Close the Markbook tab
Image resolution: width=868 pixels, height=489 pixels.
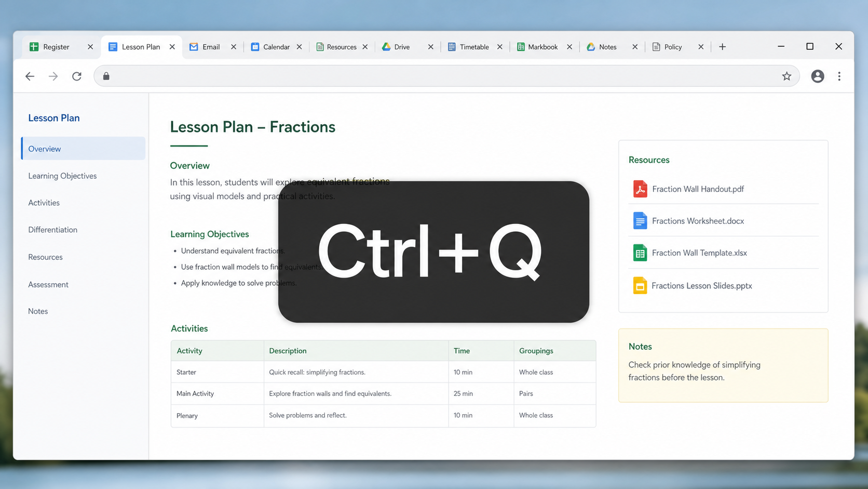click(x=569, y=47)
